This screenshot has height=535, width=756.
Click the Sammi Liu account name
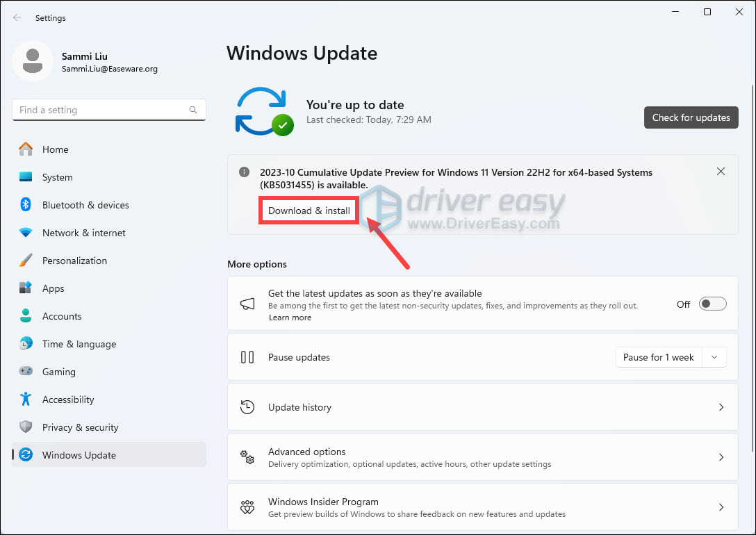pos(84,56)
